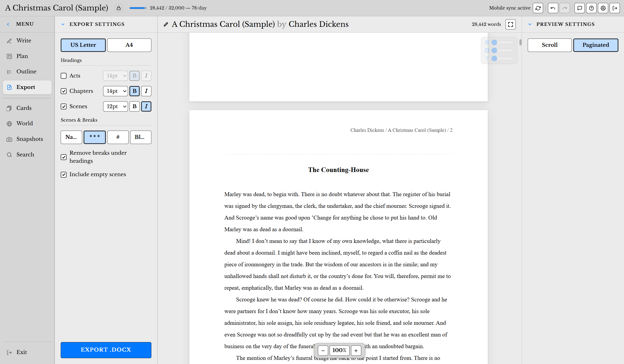Viewport: 624px width, 364px height.
Task: Click the undo arrow icon
Action: pyautogui.click(x=553, y=8)
